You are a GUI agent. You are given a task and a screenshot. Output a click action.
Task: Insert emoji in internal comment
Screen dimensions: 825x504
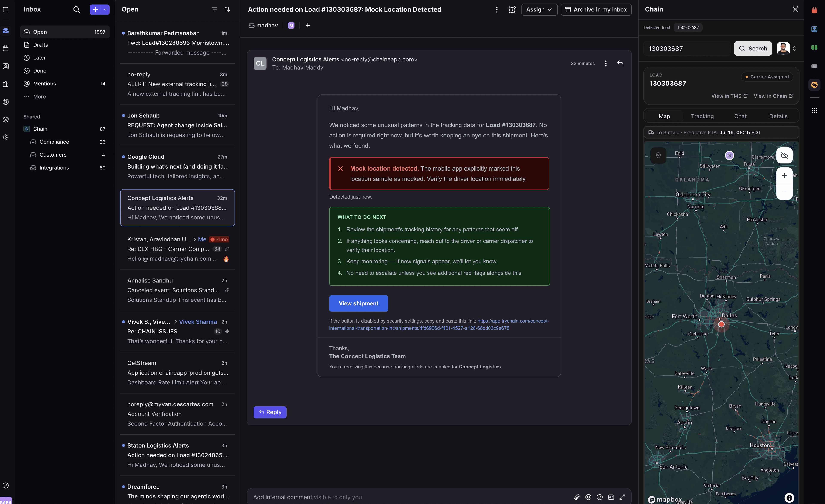(600, 497)
